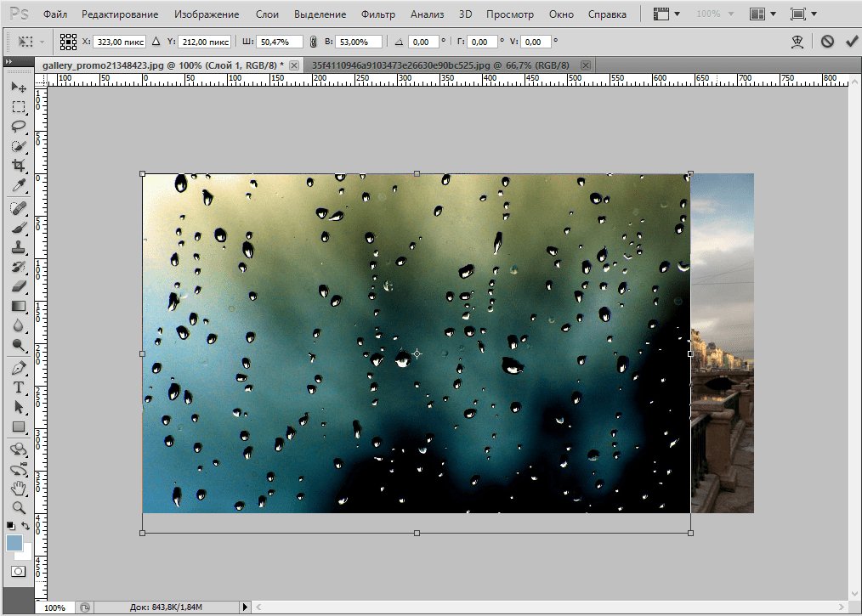The image size is (862, 616).
Task: Toggle the width-height aspect ratio link
Action: (313, 42)
